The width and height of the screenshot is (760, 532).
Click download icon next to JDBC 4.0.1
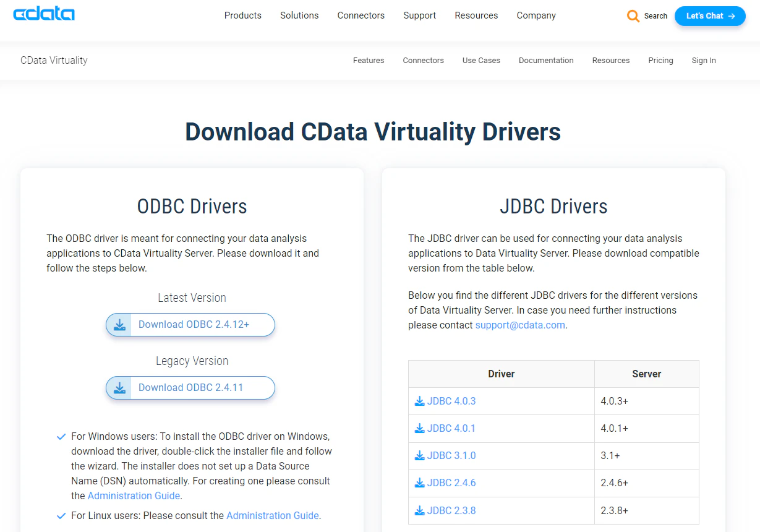tap(420, 428)
